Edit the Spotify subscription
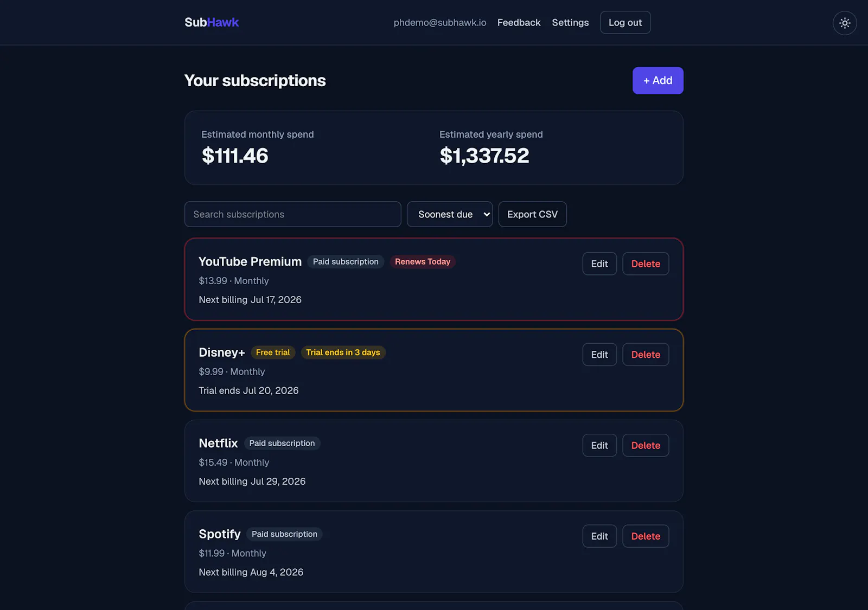The width and height of the screenshot is (868, 610). click(599, 536)
